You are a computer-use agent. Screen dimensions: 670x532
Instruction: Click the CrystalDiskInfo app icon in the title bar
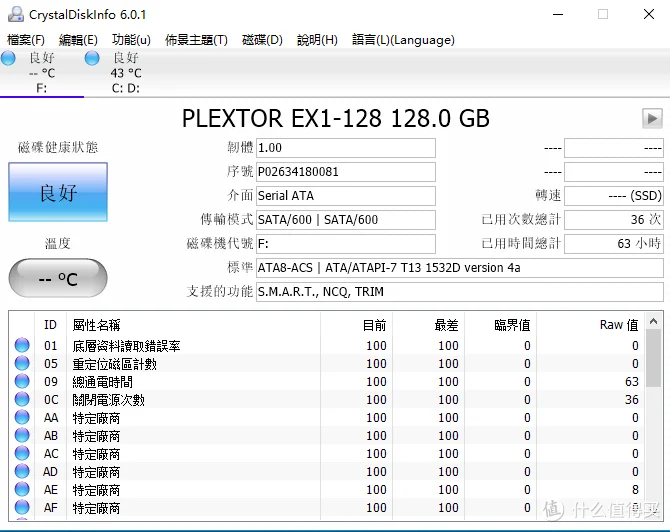(15, 15)
